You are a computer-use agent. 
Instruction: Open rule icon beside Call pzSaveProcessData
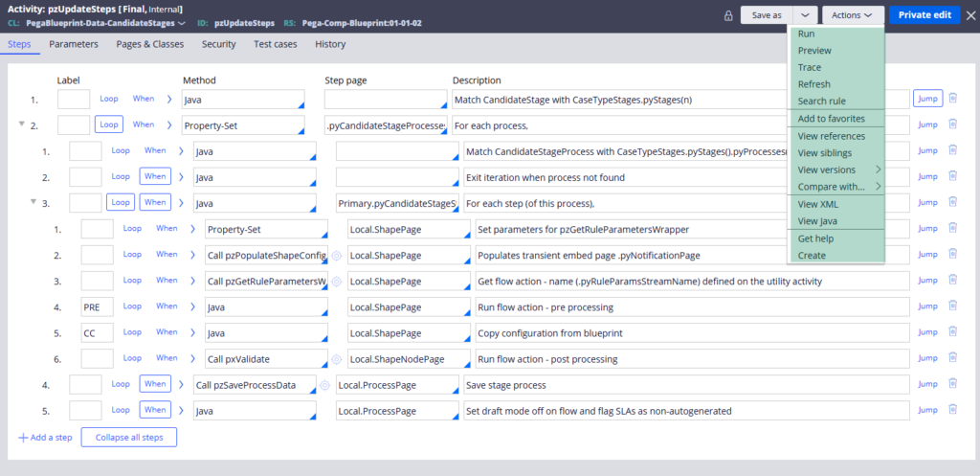[x=324, y=385]
